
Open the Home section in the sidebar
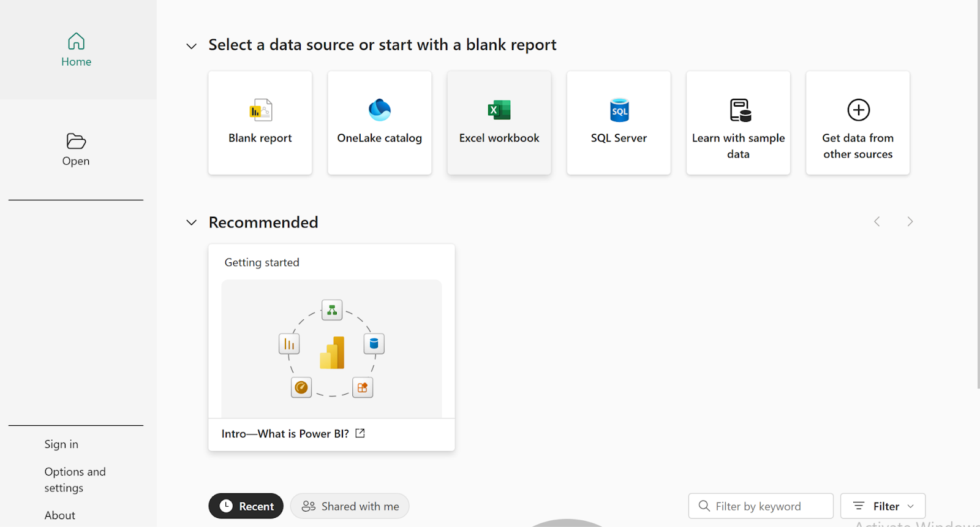click(x=76, y=50)
